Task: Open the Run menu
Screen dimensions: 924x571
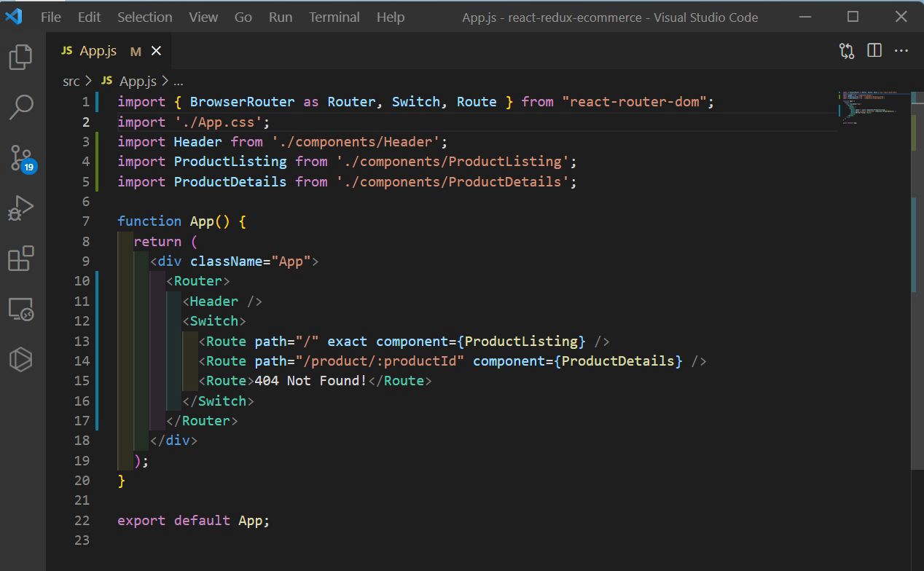Action: 281,17
